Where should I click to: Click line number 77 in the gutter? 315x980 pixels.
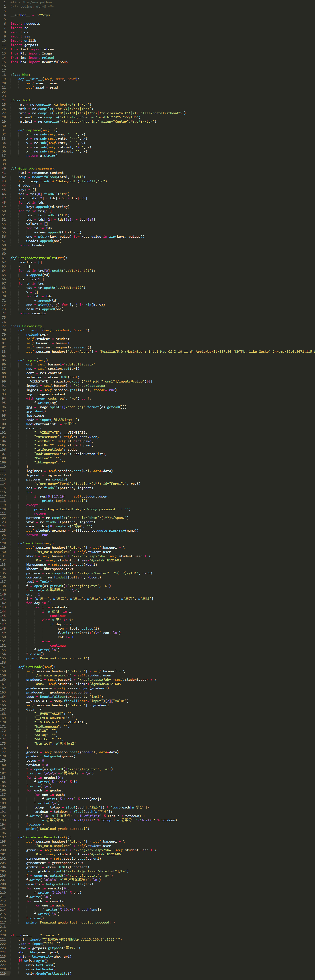point(4,326)
